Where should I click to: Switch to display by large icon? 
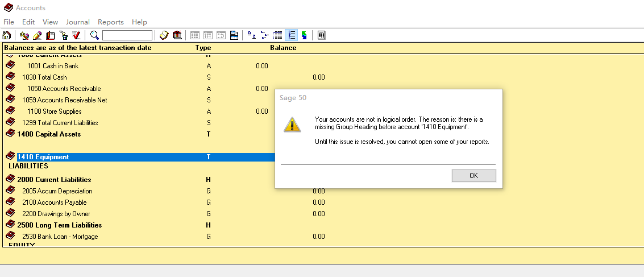tap(252, 35)
